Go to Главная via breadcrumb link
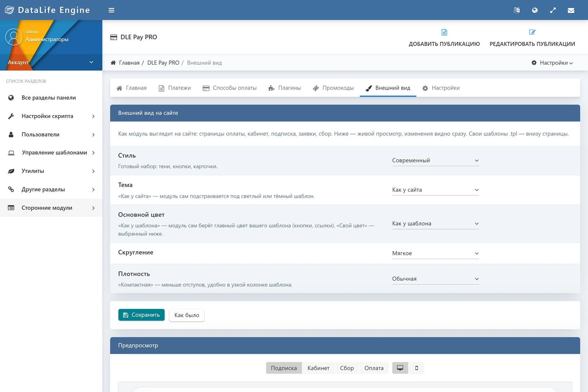This screenshot has width=588, height=392. pos(129,63)
